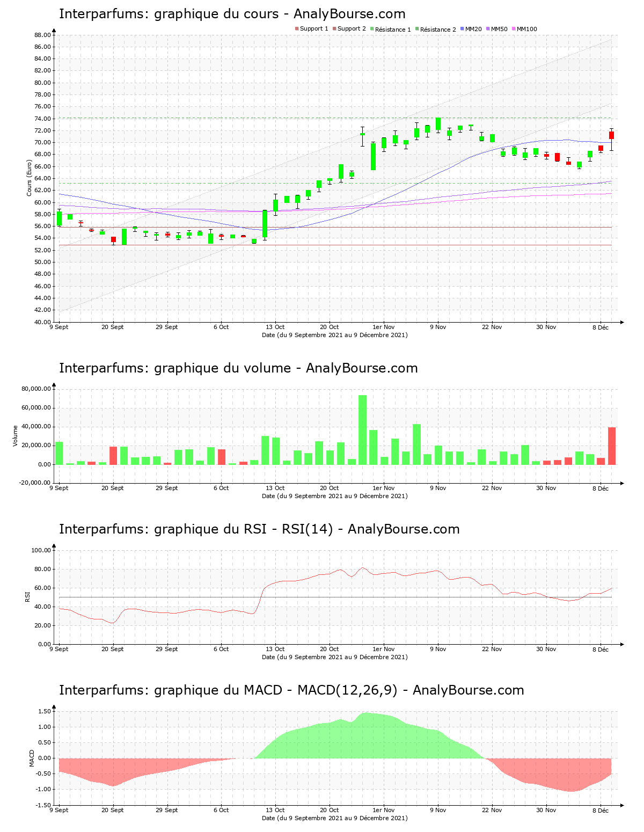
Task: Click '100.00' label on RSI axis
Action: pos(41,550)
